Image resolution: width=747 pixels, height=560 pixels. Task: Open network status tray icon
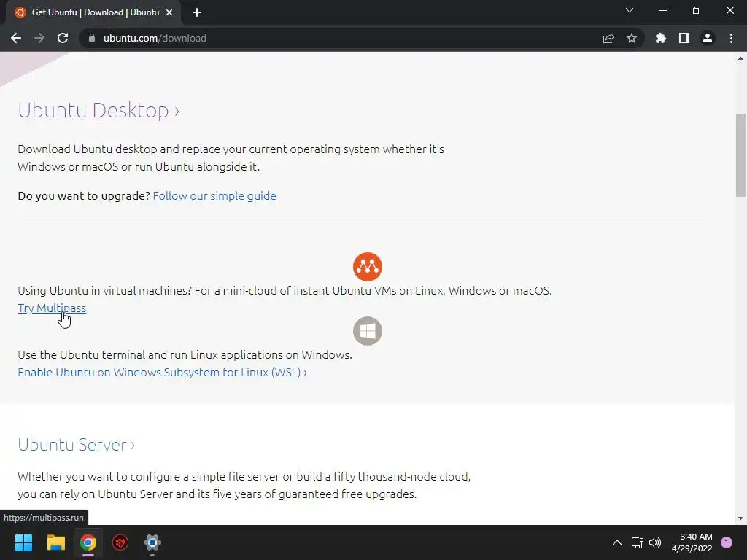click(x=637, y=542)
